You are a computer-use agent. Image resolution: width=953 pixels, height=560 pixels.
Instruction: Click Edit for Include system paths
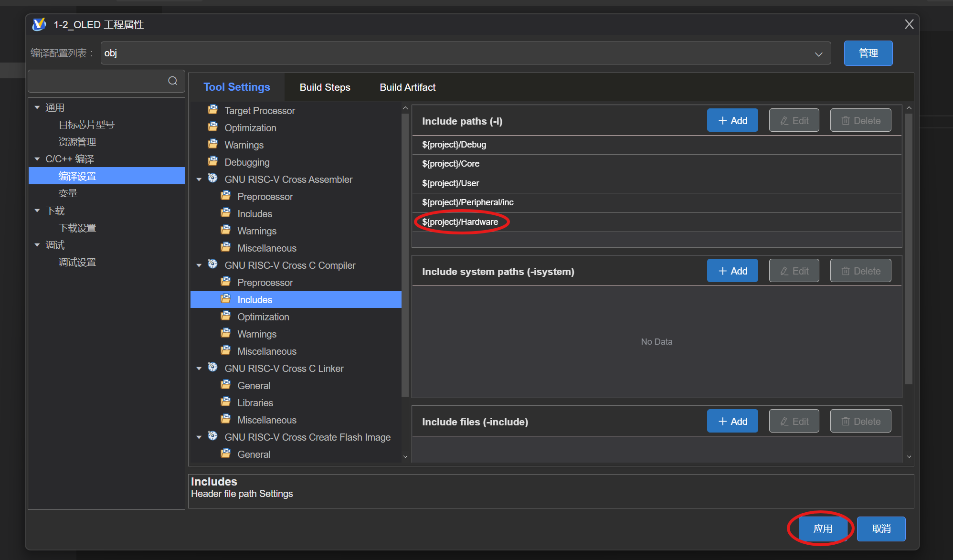click(794, 271)
